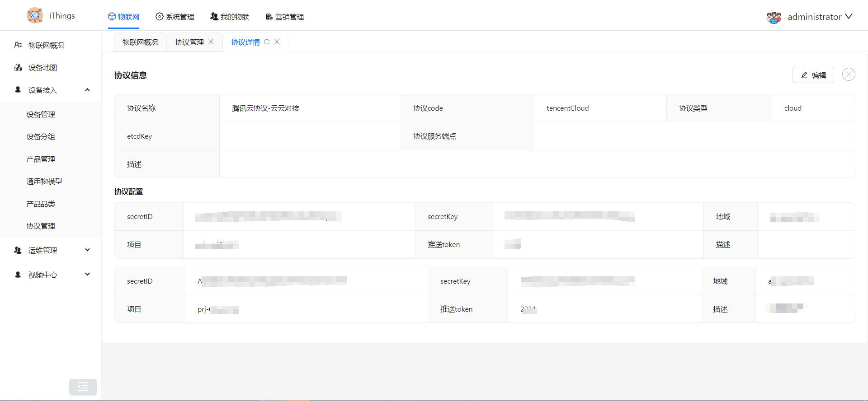The image size is (868, 401).
Task: Expand the 运维管理 sidebar group
Action: click(87, 250)
